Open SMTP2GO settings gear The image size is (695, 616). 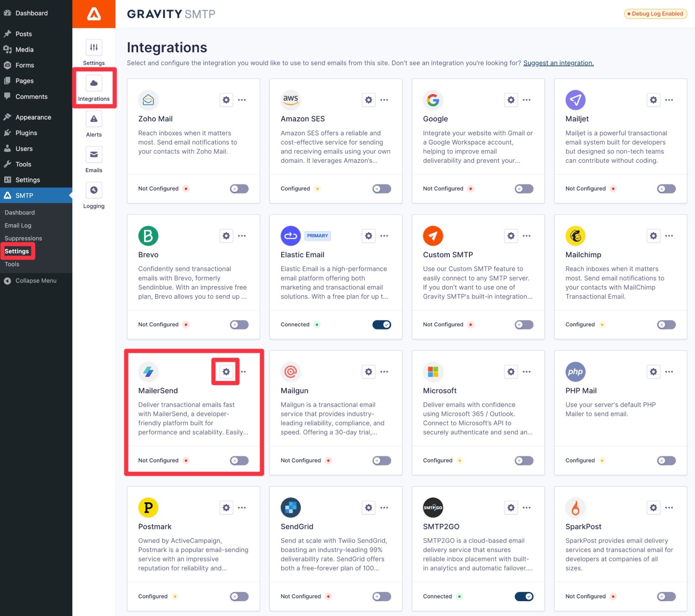tap(511, 508)
